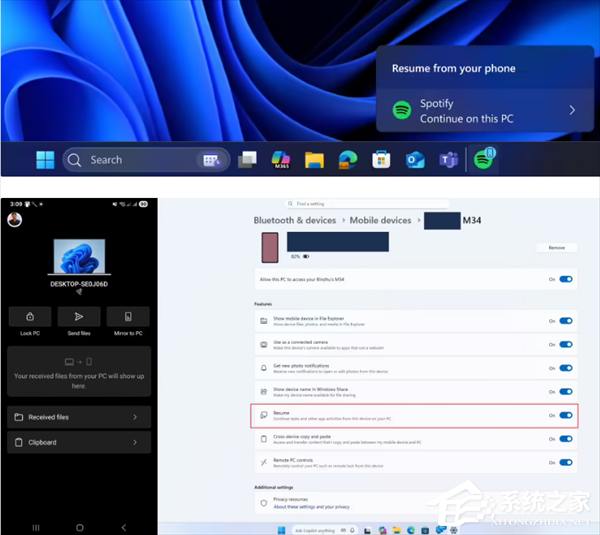The height and width of the screenshot is (535, 600).
Task: Click Spotify Continue on this PC notification
Action: coord(485,111)
